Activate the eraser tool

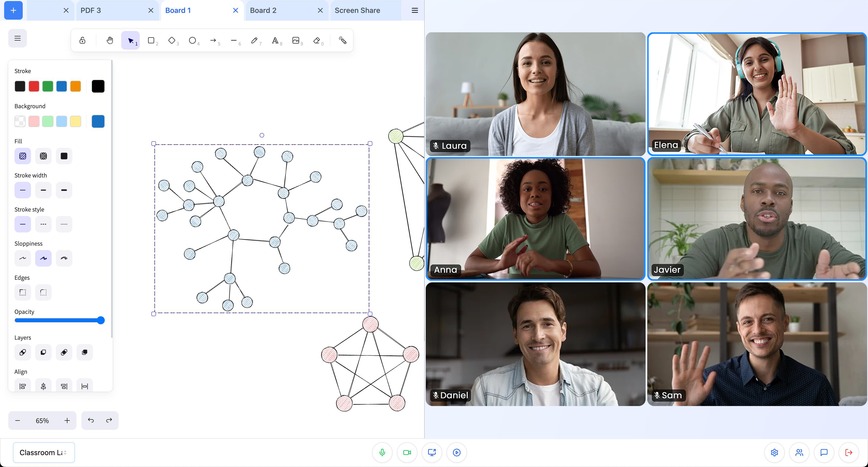(x=316, y=41)
